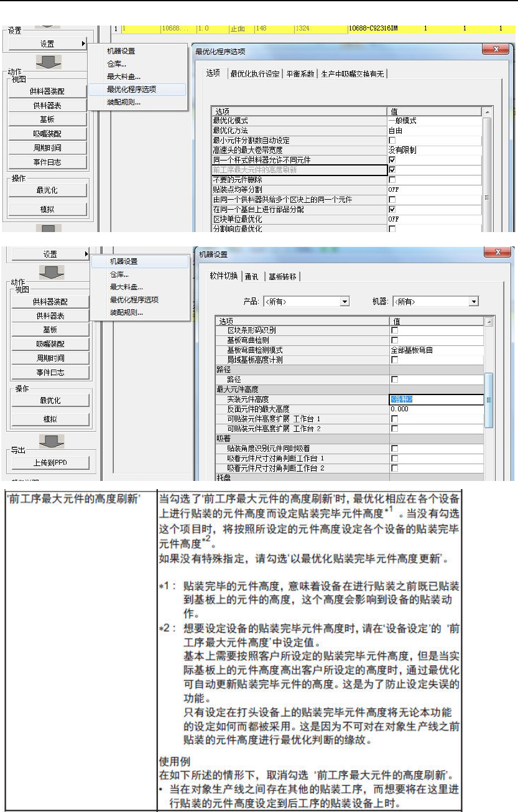
Task: Tick 分割响应最优化 checkbox
Action: pos(392,228)
